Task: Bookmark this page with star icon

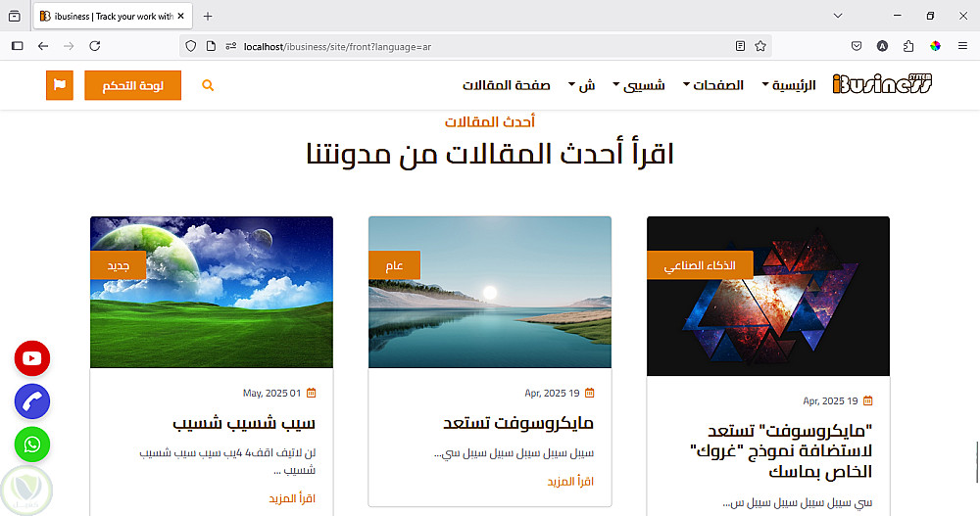Action: [x=760, y=46]
